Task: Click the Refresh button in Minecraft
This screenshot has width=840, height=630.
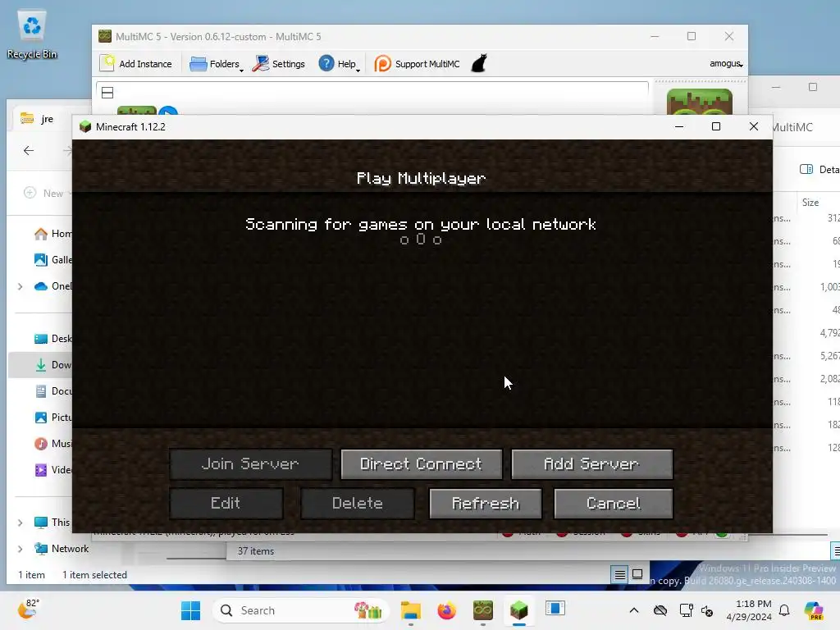Action: point(486,504)
